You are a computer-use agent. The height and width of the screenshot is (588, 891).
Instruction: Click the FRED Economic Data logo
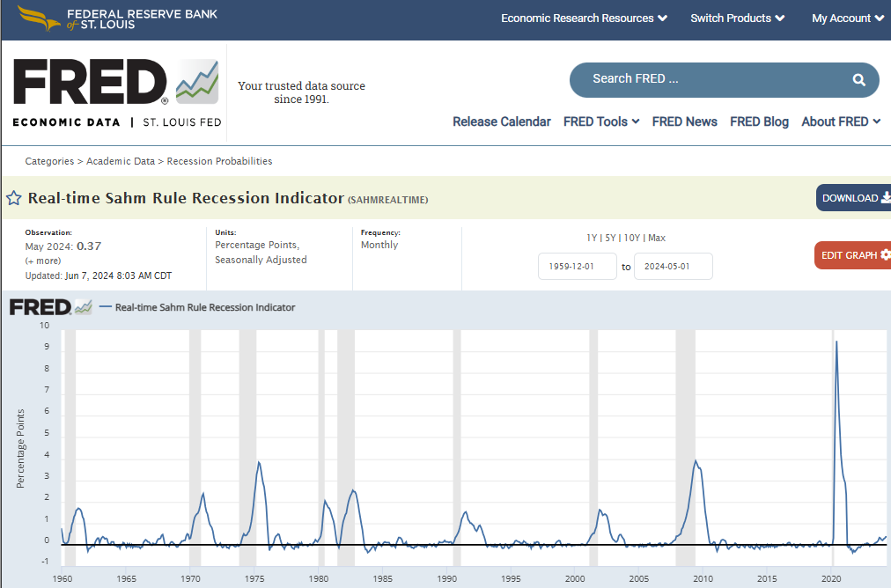click(116, 93)
